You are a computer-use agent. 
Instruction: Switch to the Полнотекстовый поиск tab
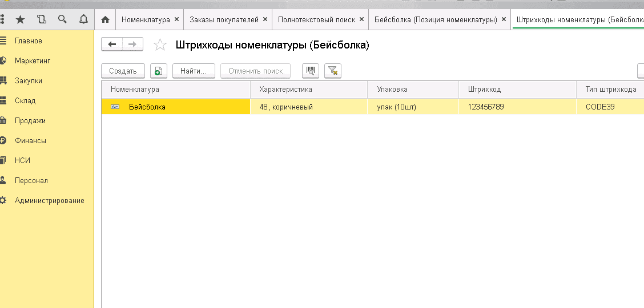[316, 19]
